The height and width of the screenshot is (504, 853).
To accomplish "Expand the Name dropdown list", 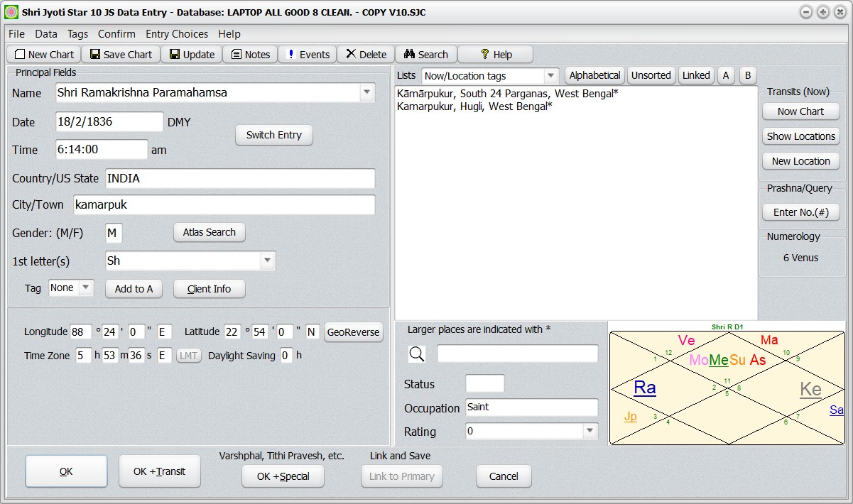I will point(366,92).
